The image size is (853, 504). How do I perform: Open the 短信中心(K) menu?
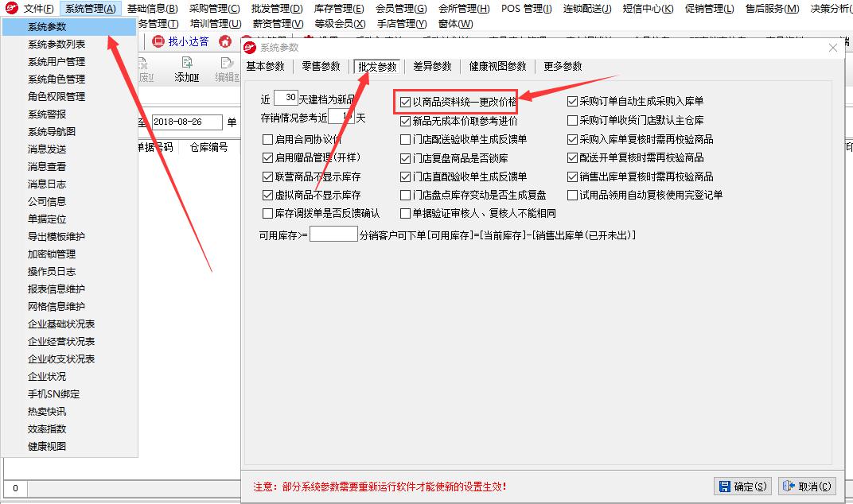coord(648,9)
